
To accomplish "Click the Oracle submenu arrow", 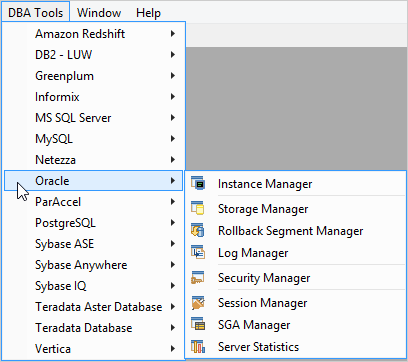I will point(173,181).
